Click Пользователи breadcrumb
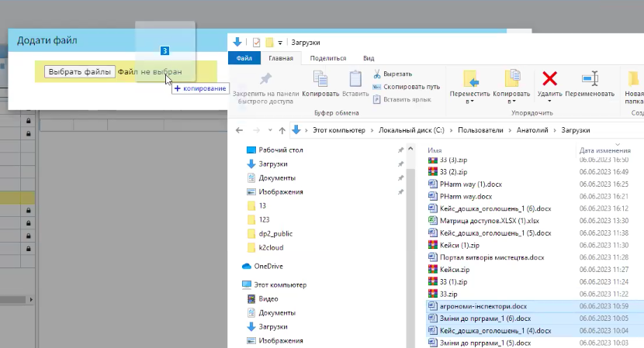 point(480,130)
